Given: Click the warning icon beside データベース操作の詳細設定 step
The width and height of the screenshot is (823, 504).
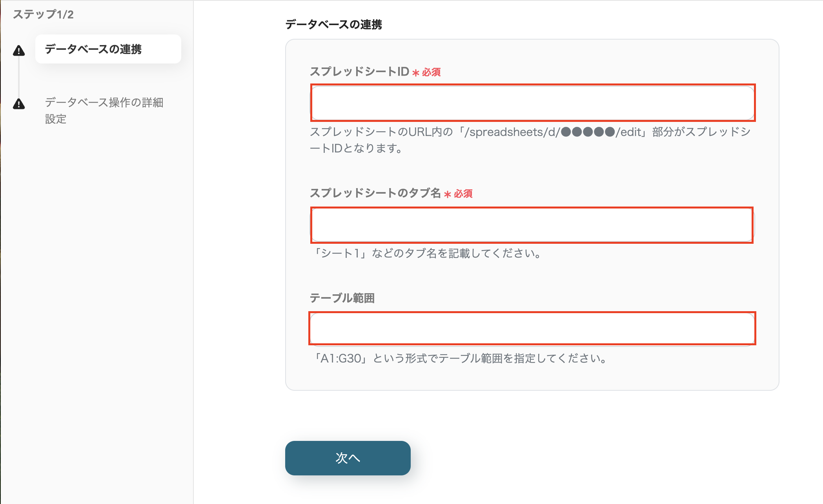Looking at the screenshot, I should tap(19, 104).
